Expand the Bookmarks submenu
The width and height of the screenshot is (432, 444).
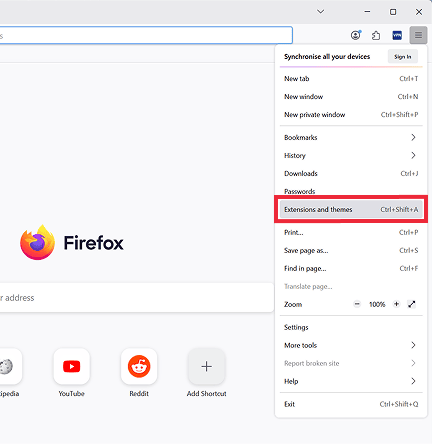click(351, 137)
